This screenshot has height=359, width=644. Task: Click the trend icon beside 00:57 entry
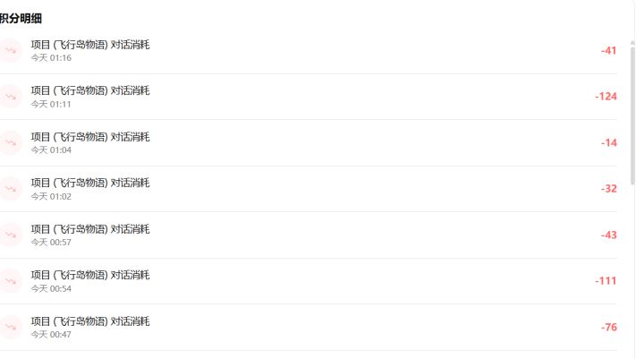11,235
